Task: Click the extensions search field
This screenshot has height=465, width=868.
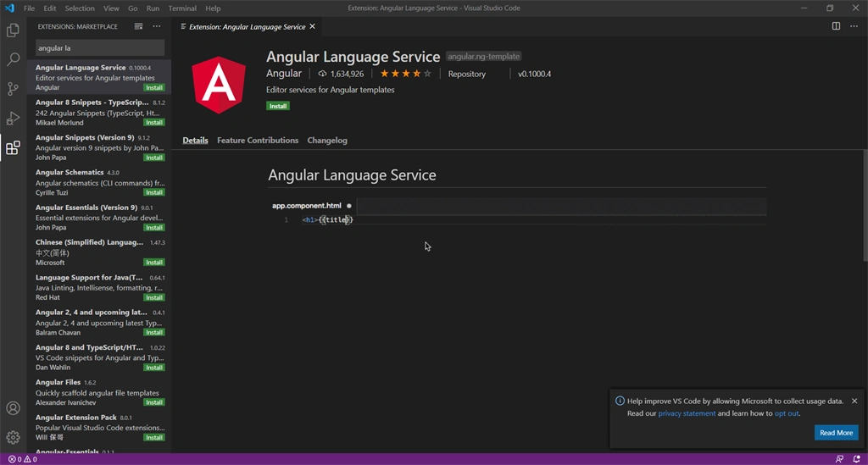Action: click(100, 48)
